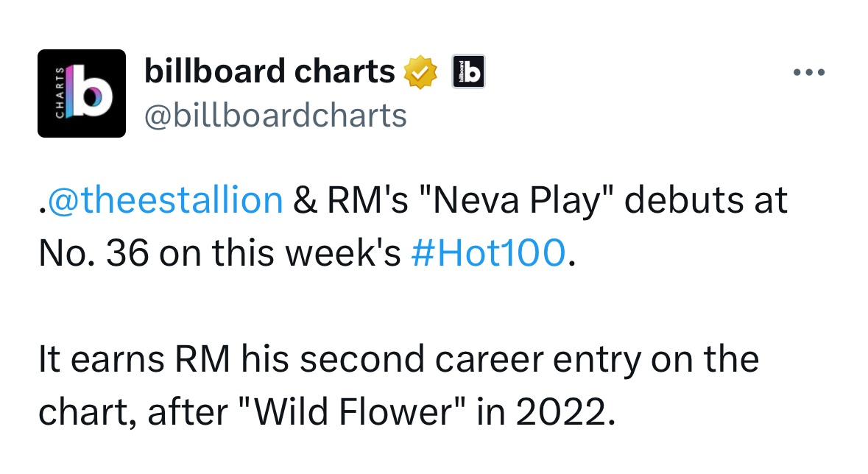This screenshot has width=868, height=474.
Task: Click the gold verified checkmark badge
Action: tap(420, 72)
